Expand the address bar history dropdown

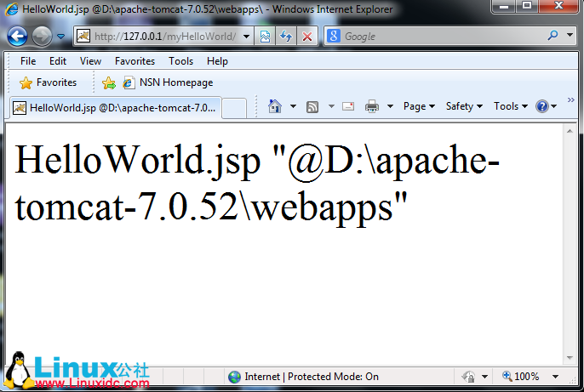(246, 37)
